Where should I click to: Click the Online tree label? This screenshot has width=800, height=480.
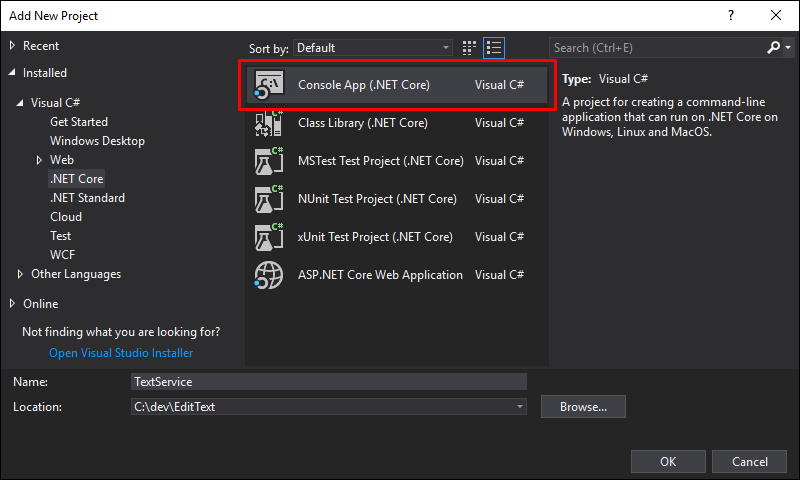tap(41, 304)
